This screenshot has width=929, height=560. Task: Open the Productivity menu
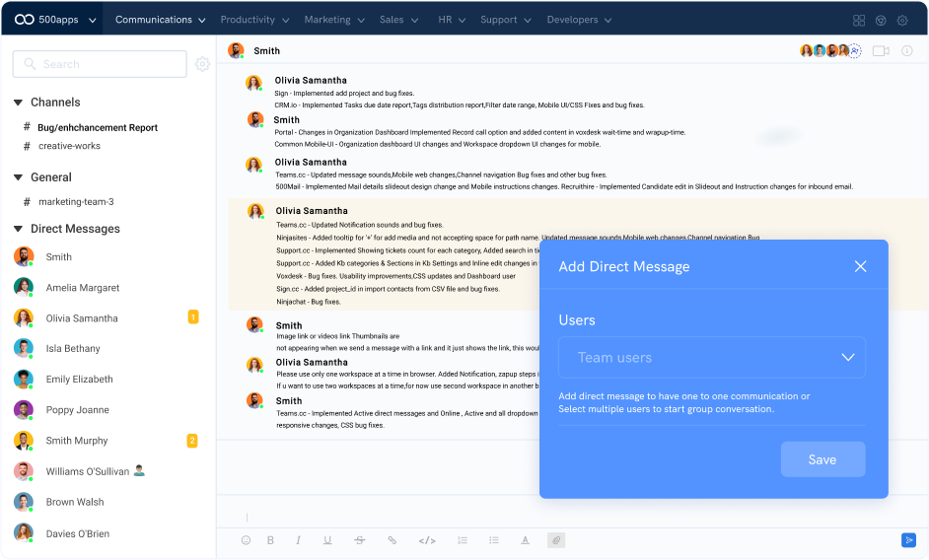click(254, 20)
